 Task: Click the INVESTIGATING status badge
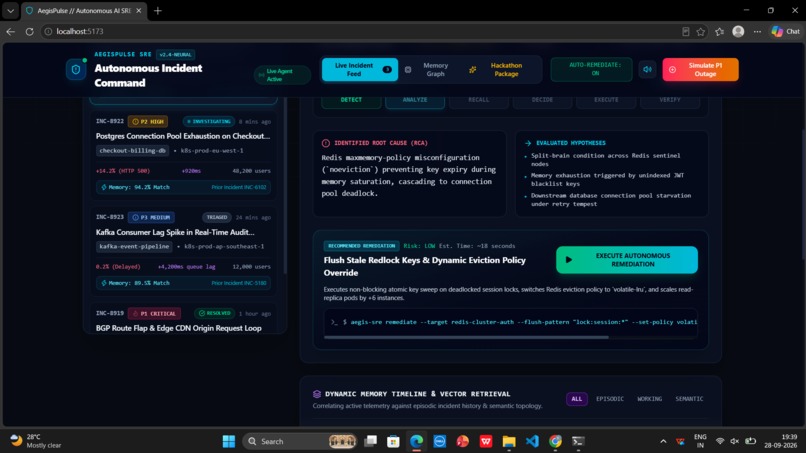209,122
